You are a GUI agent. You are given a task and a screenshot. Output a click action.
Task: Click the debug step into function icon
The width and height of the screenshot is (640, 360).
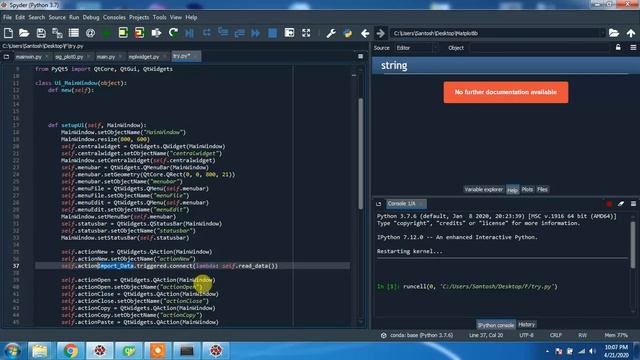pyautogui.click(x=223, y=33)
